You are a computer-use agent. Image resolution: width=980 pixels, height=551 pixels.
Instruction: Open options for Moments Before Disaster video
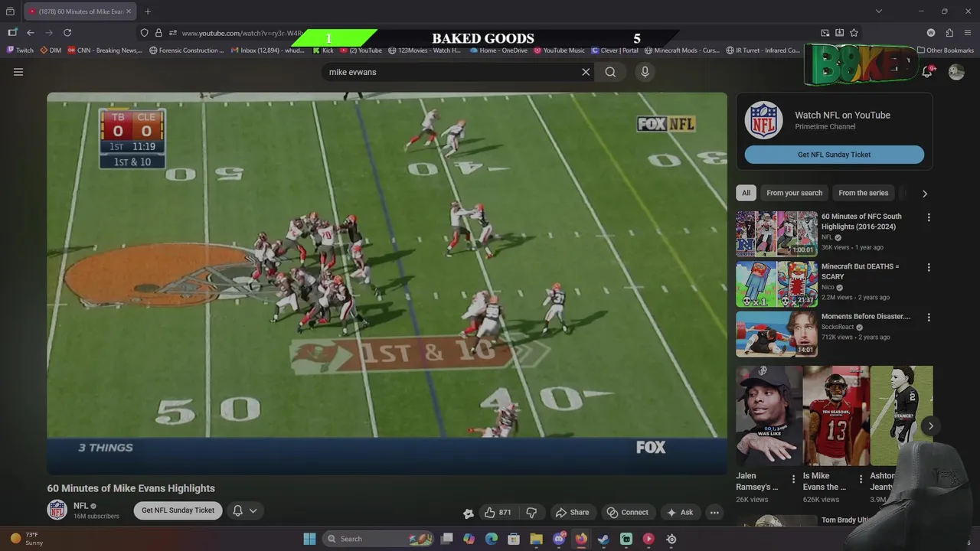click(929, 318)
